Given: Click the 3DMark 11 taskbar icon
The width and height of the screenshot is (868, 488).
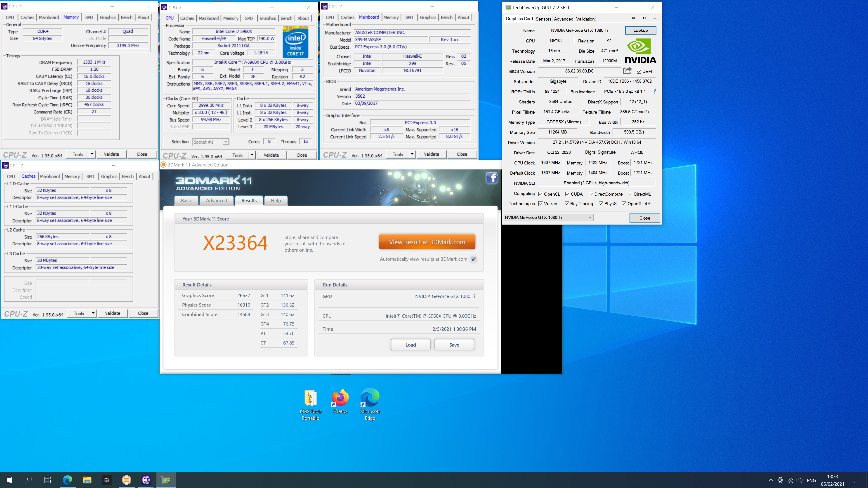Looking at the screenshot, I should (x=127, y=480).
